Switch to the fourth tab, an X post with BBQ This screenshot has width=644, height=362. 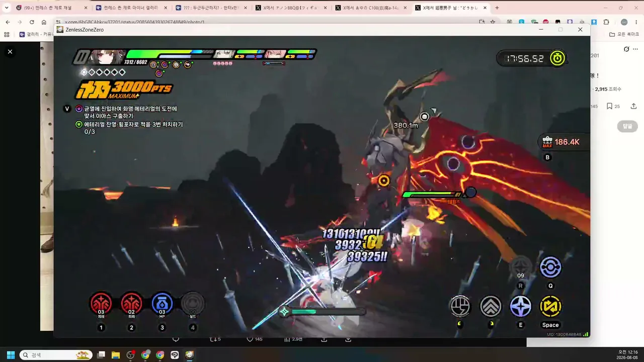[x=291, y=8]
